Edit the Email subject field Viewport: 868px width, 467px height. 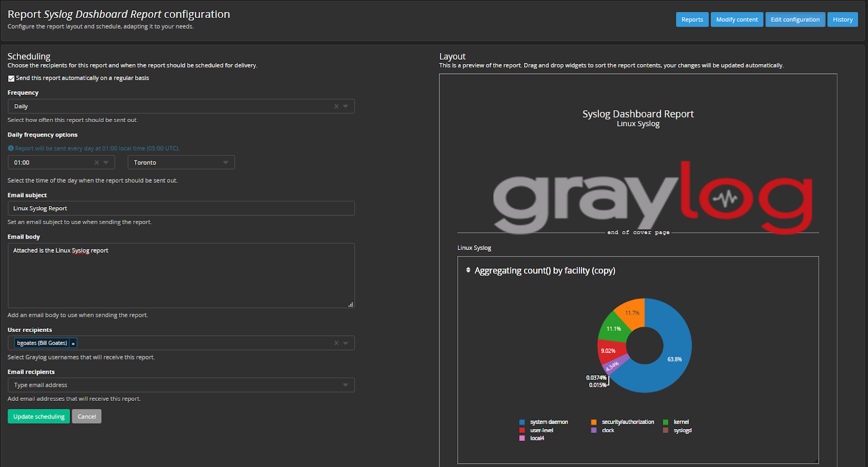tap(181, 208)
